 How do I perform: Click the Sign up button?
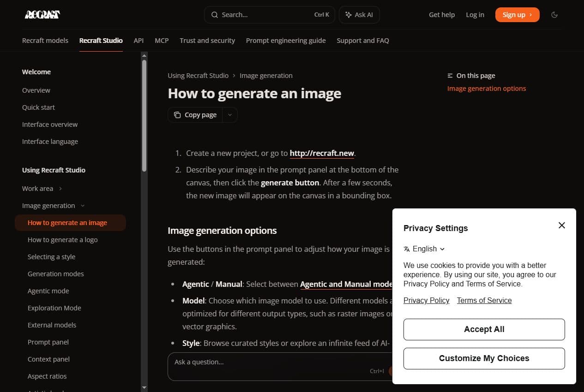(517, 15)
